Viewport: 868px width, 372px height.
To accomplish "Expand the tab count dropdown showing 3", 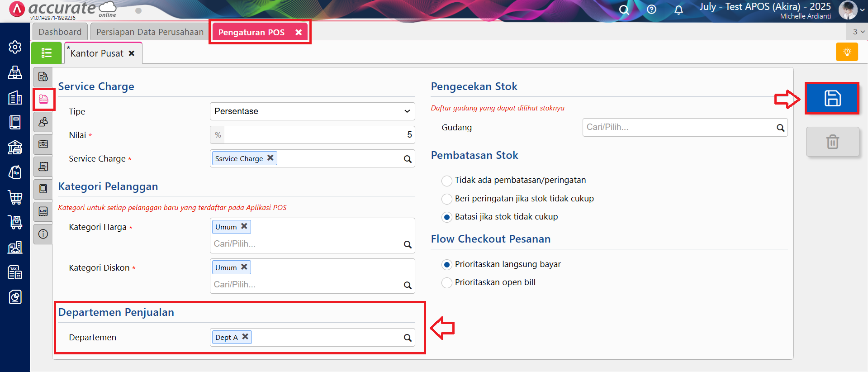I will click(x=858, y=32).
